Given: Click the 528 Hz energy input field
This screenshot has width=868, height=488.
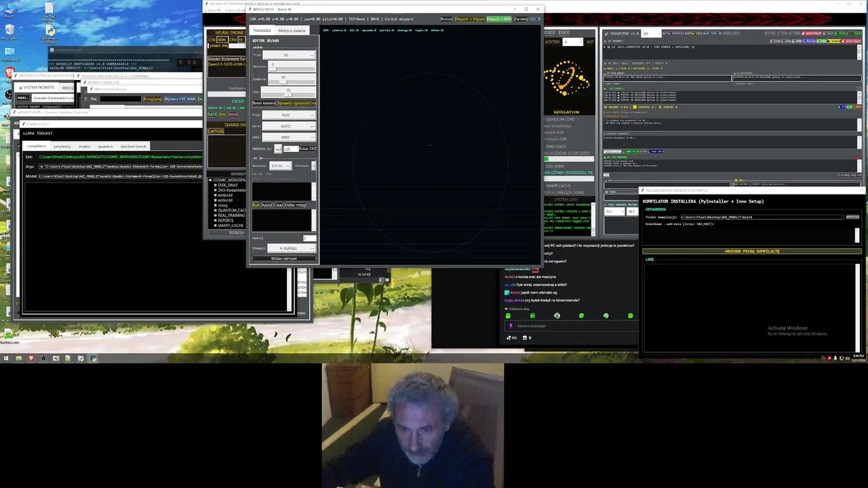Looking at the screenshot, I should click(291, 148).
